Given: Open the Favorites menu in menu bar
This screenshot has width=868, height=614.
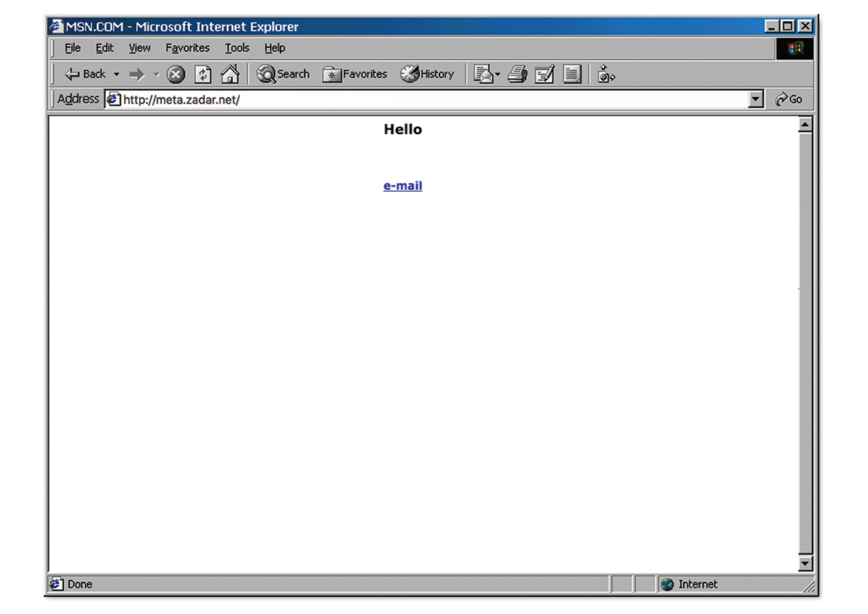Looking at the screenshot, I should (x=187, y=48).
